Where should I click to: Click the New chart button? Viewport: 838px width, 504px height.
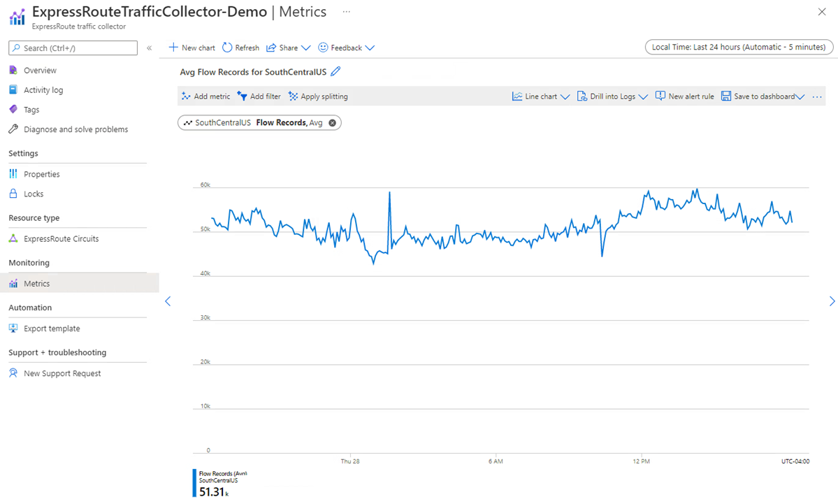coord(192,48)
